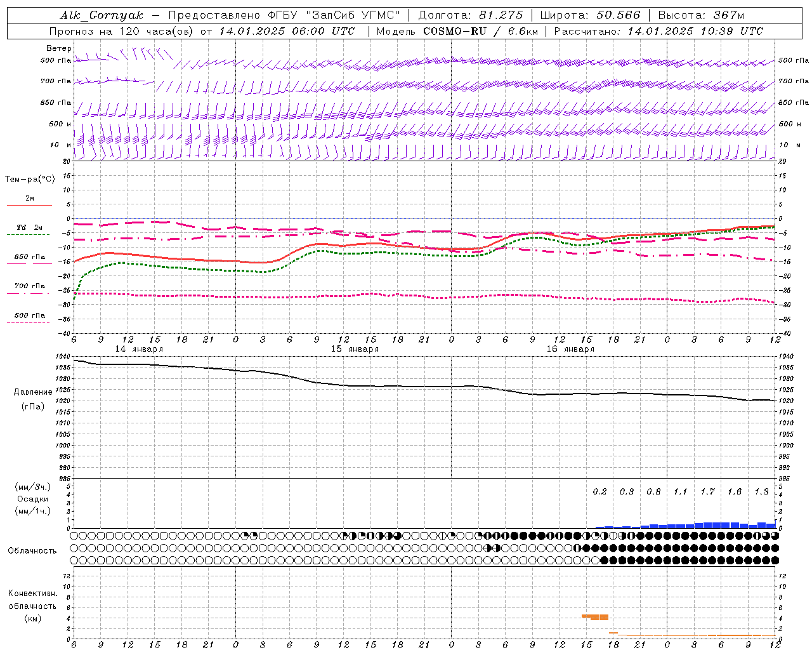
Task: Click the 'Ветер' wind panel label
Action: pyautogui.click(x=59, y=48)
